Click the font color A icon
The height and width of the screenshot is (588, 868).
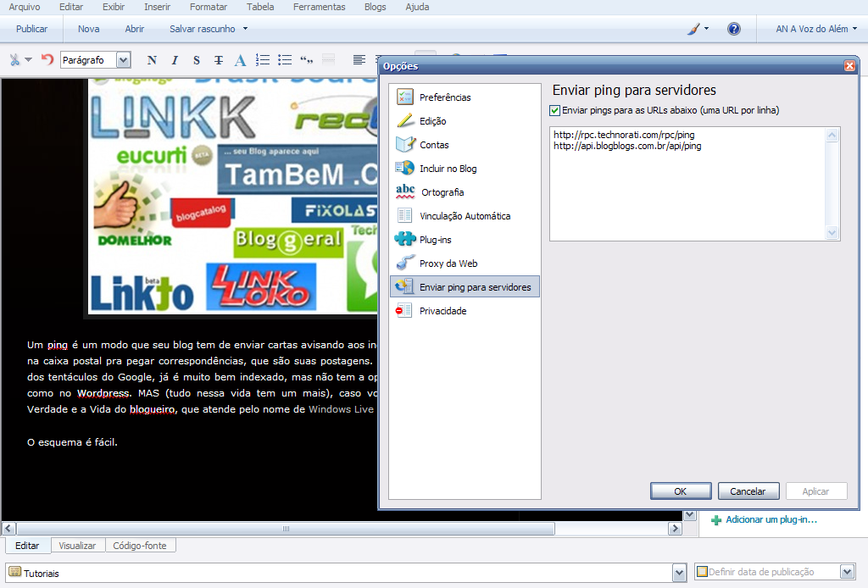coord(240,60)
